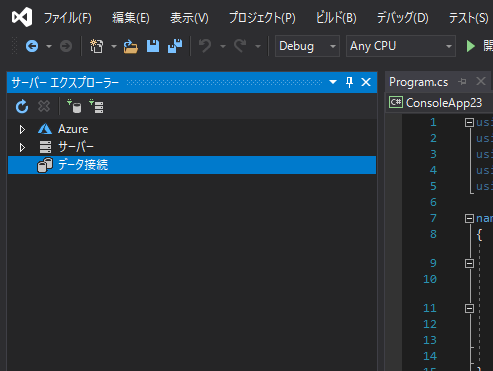
Task: Open the Debug configuration dropdown
Action: click(307, 46)
